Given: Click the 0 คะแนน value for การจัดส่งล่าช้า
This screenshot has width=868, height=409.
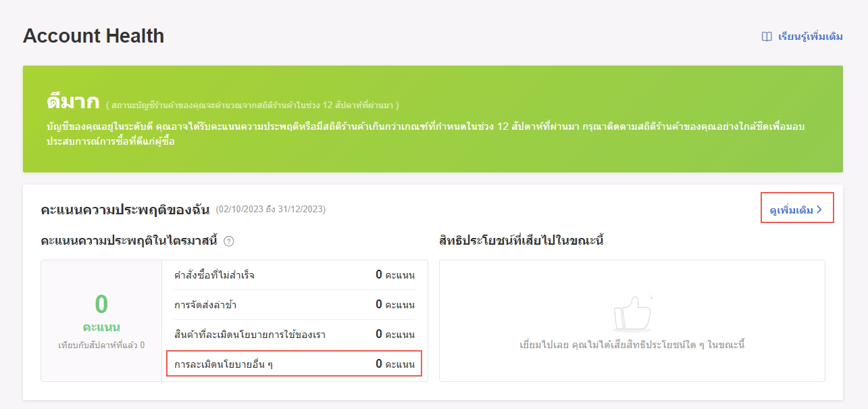Looking at the screenshot, I should 394,305.
